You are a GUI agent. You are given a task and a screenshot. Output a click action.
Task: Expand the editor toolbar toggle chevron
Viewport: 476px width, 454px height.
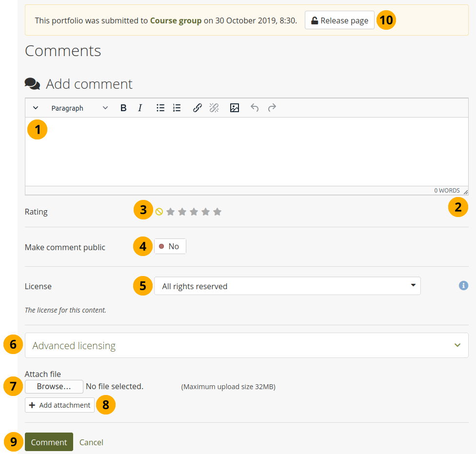point(36,108)
